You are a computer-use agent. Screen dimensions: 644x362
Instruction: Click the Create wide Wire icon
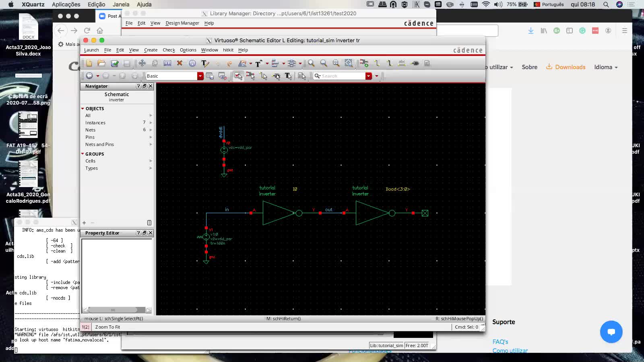[389, 63]
